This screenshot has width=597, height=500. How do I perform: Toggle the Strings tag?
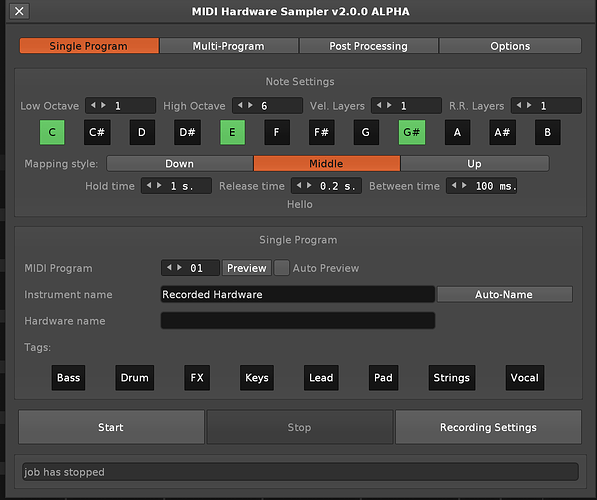coord(452,377)
